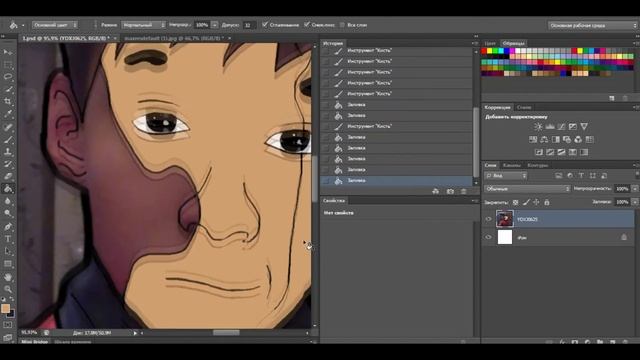
Task: Open the Swatches panel tab
Action: (513, 43)
